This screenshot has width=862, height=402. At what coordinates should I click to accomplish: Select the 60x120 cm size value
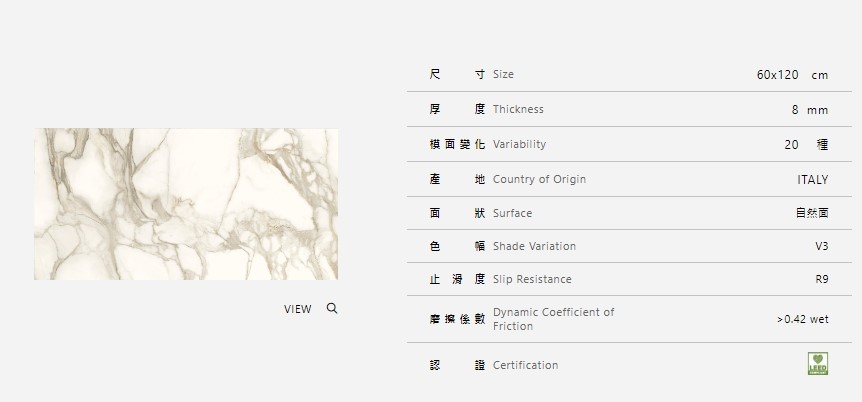point(792,75)
